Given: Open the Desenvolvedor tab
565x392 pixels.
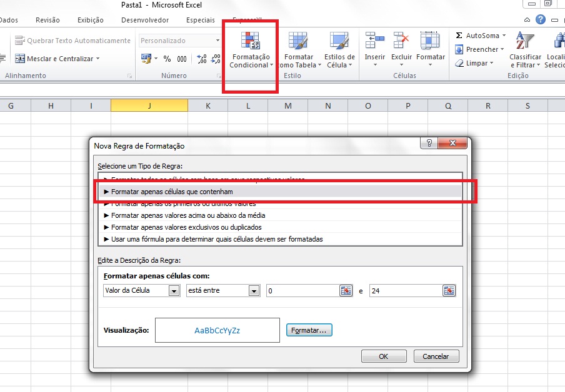Looking at the screenshot, I should coord(145,20).
